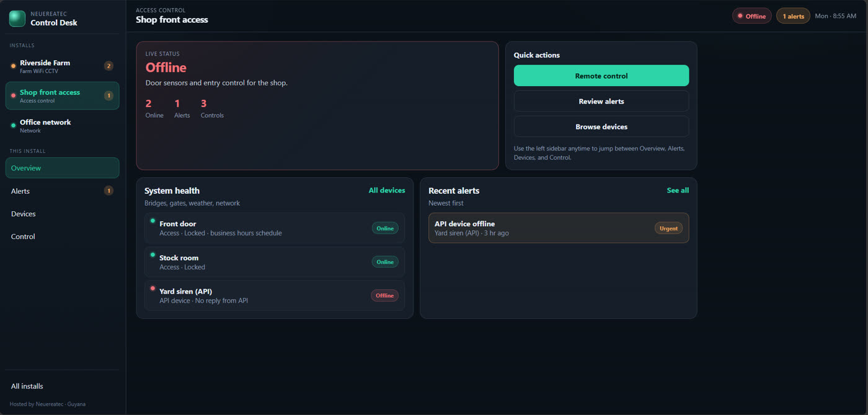Click the Neuereatec Control Desk logo icon
This screenshot has width=868, height=415.
17,19
